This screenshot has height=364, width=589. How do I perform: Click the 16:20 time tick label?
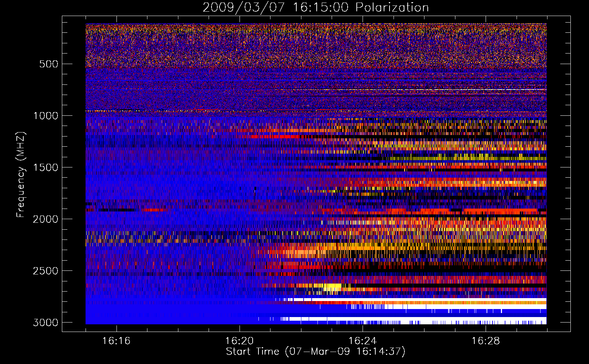[240, 341]
